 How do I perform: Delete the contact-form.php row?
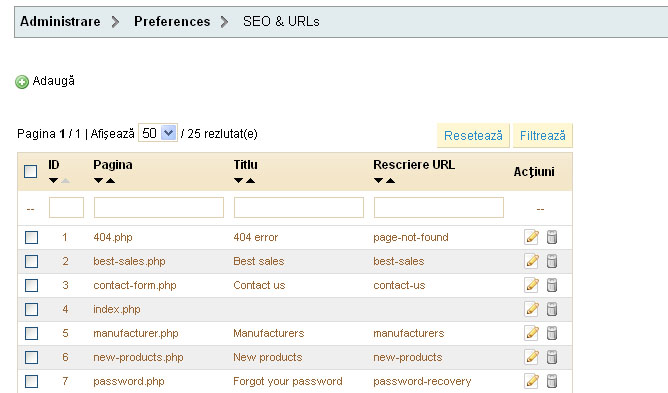552,285
